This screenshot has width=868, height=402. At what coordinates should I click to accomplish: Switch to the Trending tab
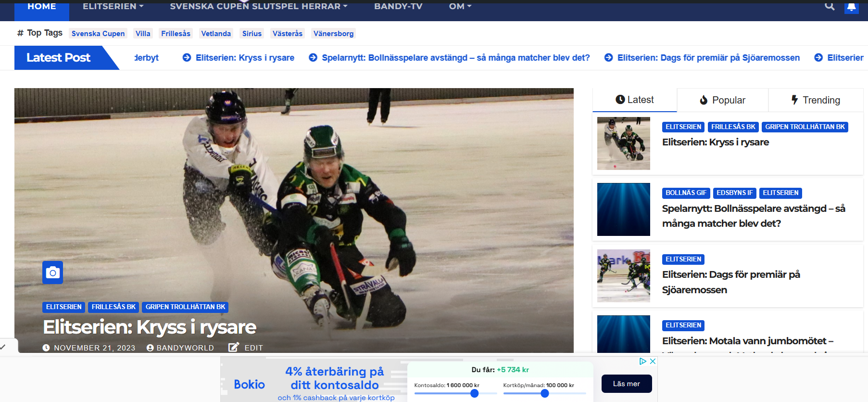[816, 100]
